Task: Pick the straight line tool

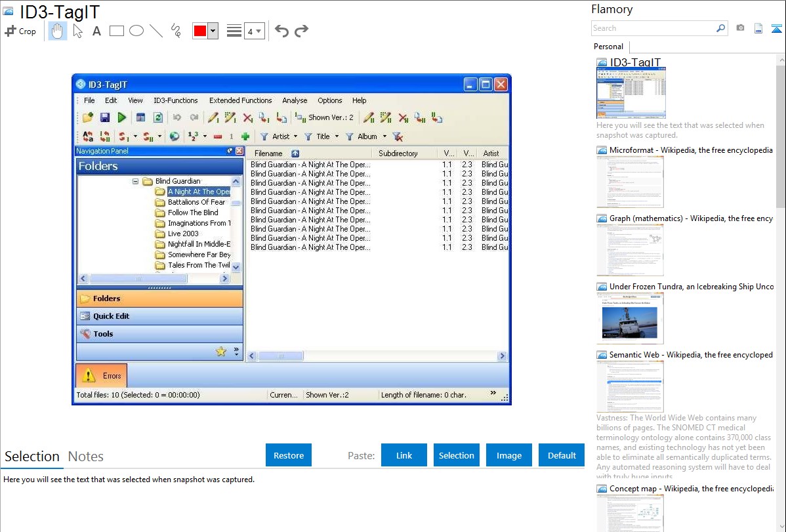Action: click(156, 31)
